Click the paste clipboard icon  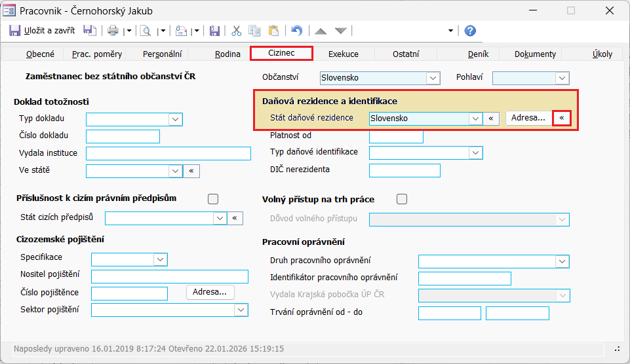tap(273, 31)
